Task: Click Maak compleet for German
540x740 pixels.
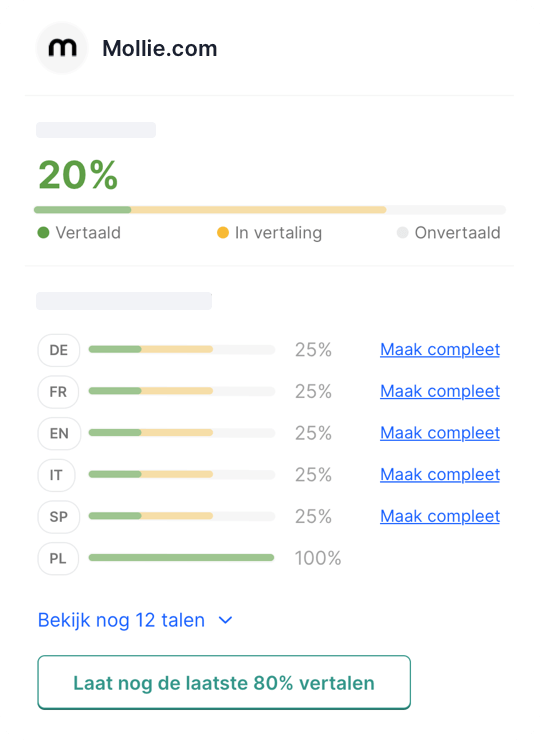Action: point(440,350)
